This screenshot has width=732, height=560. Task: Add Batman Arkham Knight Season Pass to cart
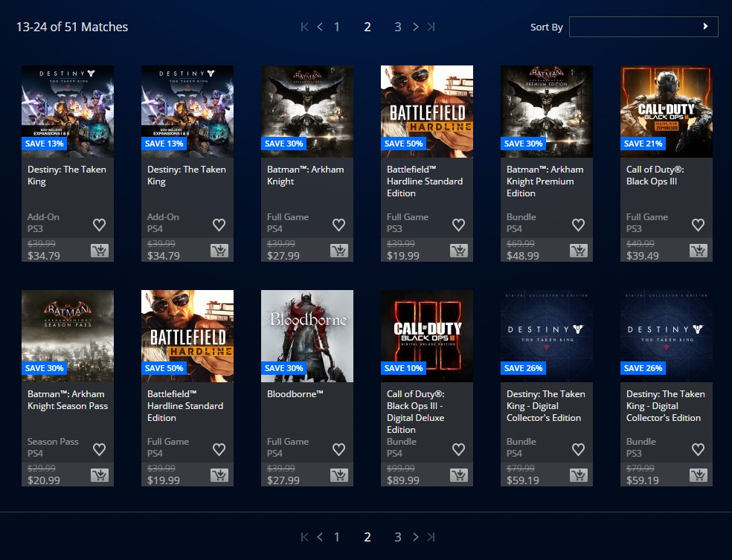100,475
